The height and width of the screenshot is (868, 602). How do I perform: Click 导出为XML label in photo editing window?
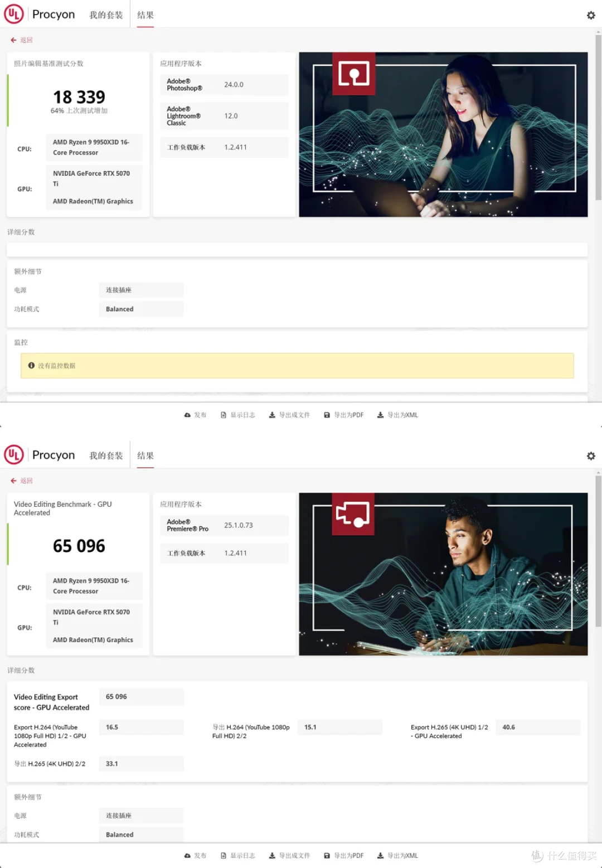click(402, 415)
